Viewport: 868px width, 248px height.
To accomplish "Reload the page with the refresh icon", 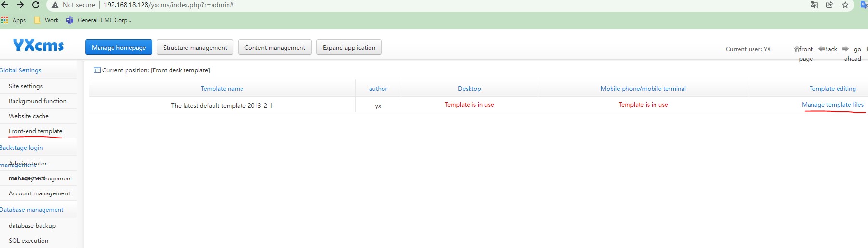I will click(36, 5).
